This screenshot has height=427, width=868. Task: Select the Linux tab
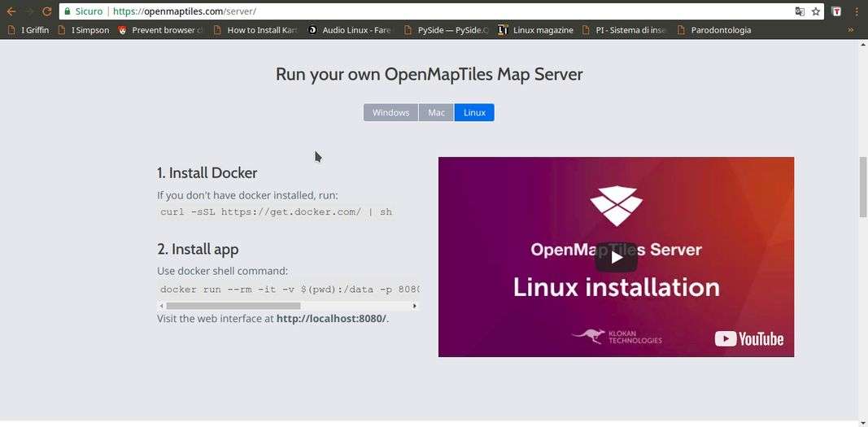tap(474, 112)
